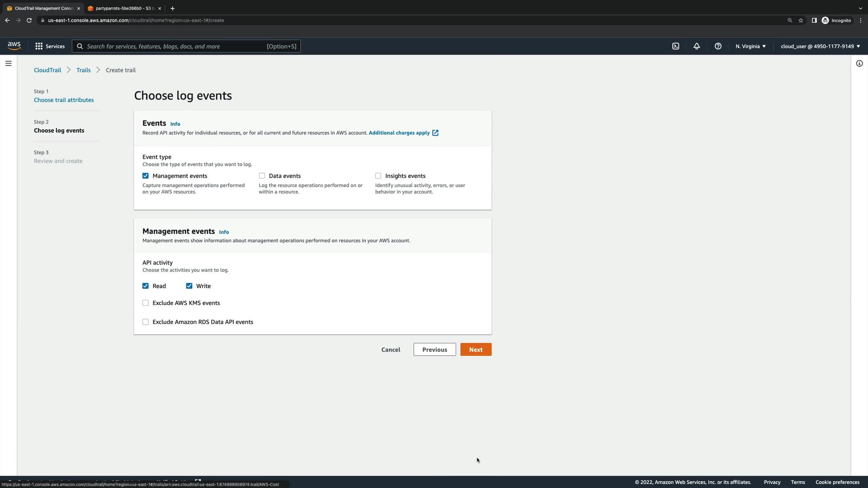
Task: Expand the hamburger side navigation menu
Action: [8, 64]
